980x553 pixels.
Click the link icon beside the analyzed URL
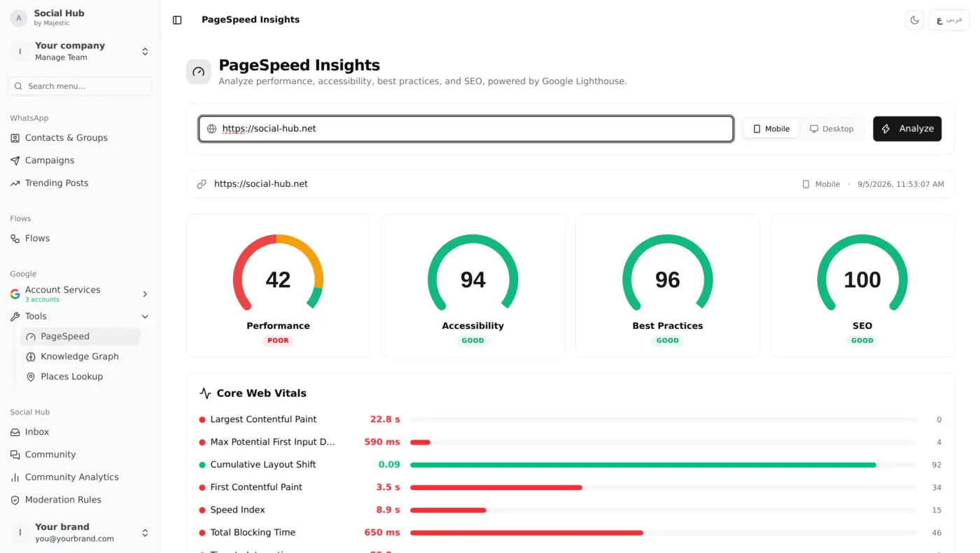(202, 184)
